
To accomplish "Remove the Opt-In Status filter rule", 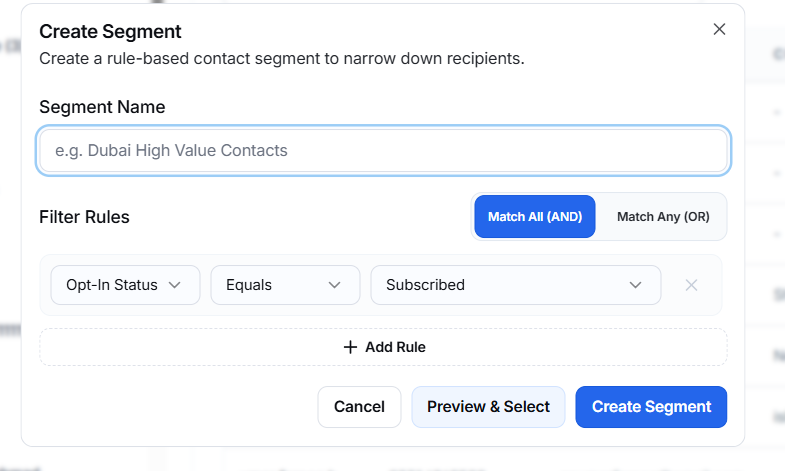I will coord(691,285).
